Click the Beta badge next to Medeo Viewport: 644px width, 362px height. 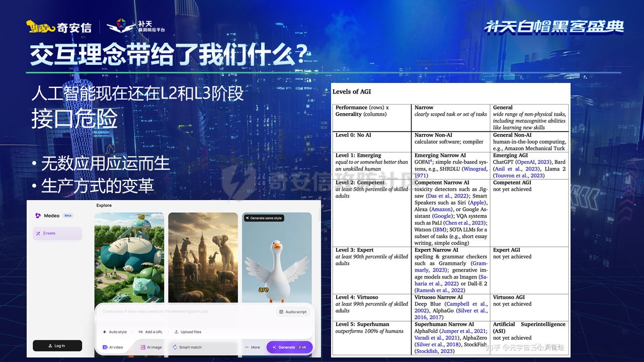click(68, 216)
